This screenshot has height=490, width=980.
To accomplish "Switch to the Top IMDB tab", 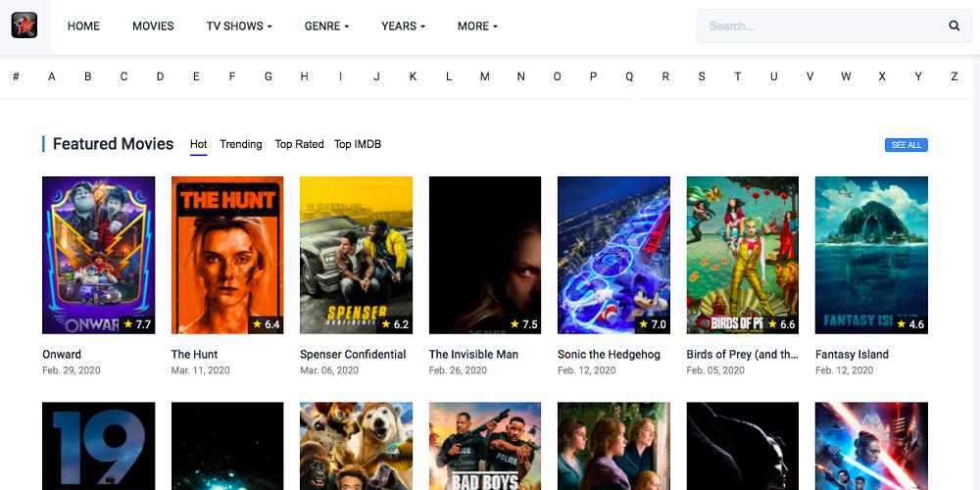I will tap(358, 144).
